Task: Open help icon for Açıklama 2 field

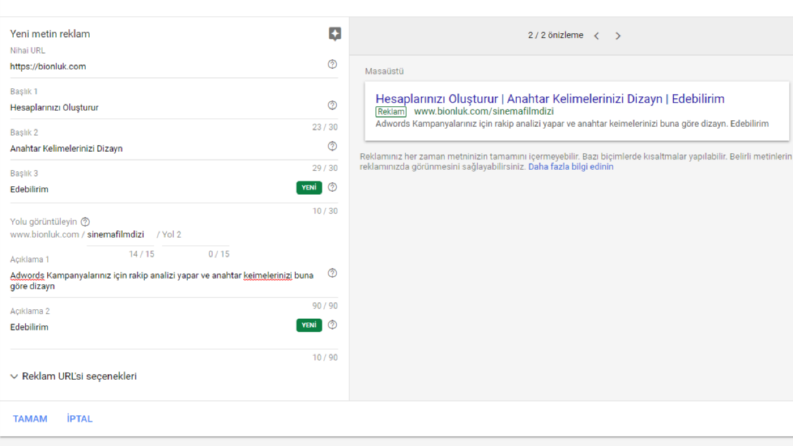Action: tap(332, 325)
